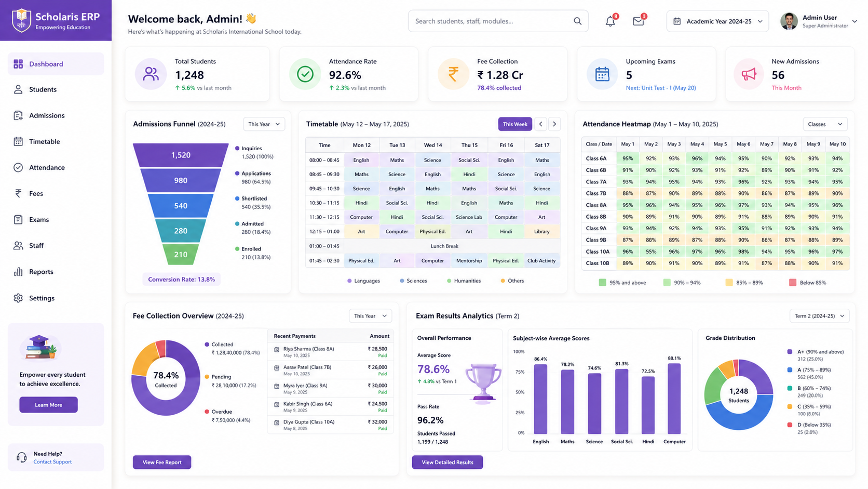Click the Attendance Rate check circle icon
Viewport: 868px width, 489px height.
pyautogui.click(x=305, y=74)
